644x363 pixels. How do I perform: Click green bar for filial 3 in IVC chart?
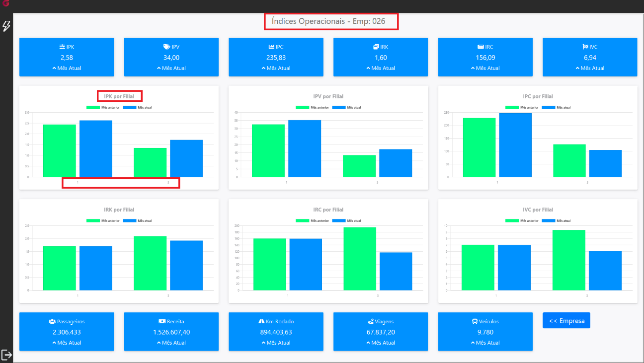tap(569, 260)
